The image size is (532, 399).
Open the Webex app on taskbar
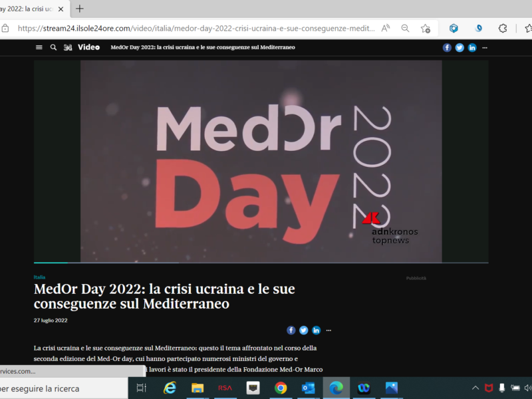[364, 388]
